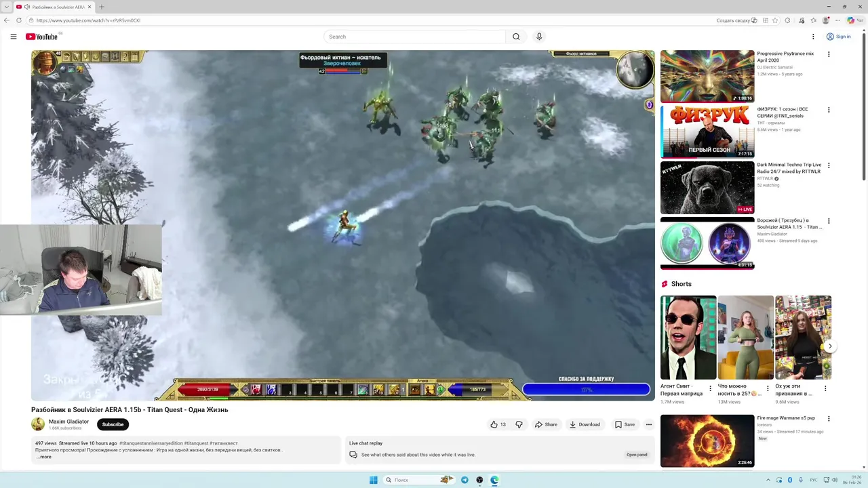Click the taskbar Поиск search box
This screenshot has height=488, width=868.
click(x=419, y=480)
